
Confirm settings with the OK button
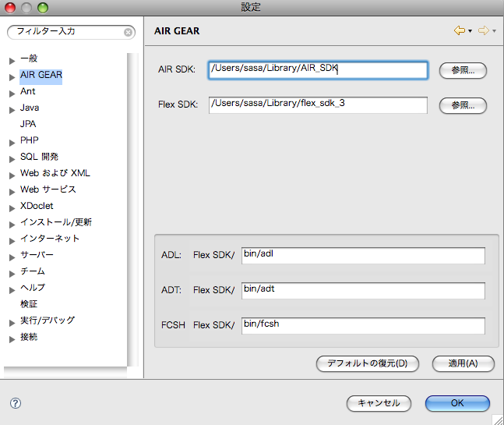point(457,403)
